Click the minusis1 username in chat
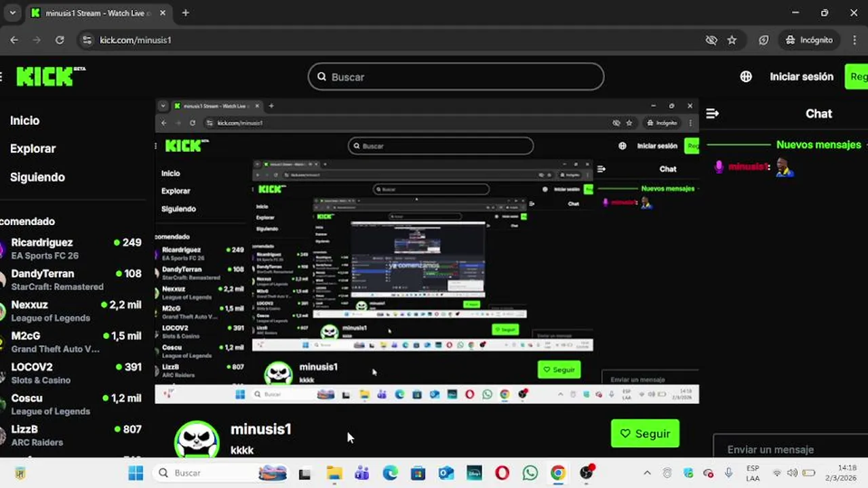 point(748,167)
